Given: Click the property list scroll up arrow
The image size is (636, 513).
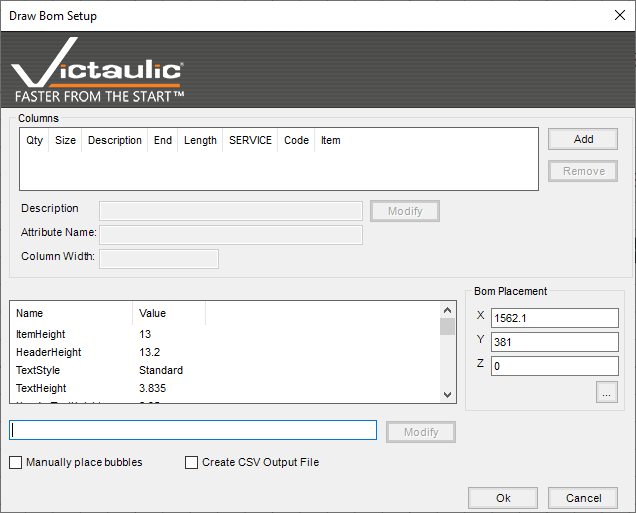Looking at the screenshot, I should 447,310.
